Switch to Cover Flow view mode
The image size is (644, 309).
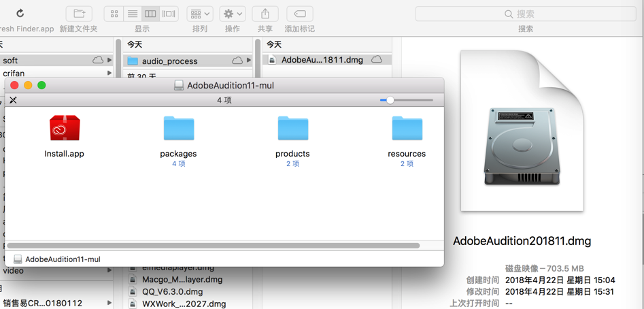tap(169, 14)
